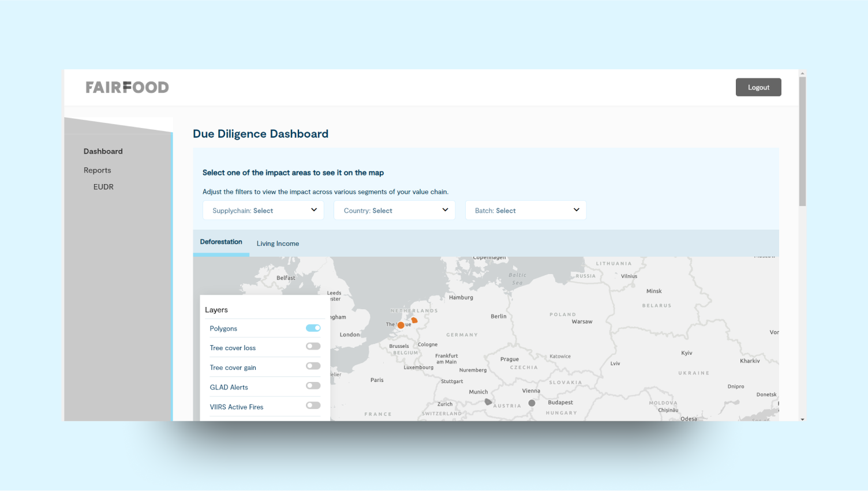This screenshot has width=868, height=491.
Task: Enable the Tree cover gain toggle
Action: point(313,366)
